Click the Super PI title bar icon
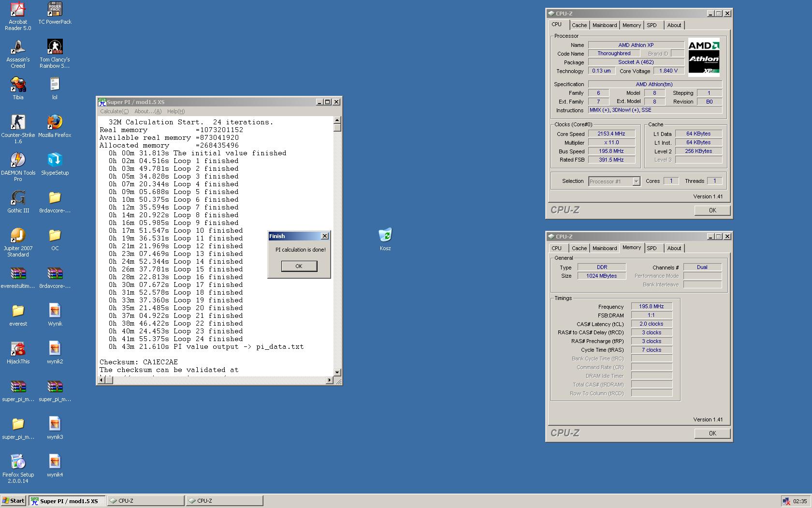This screenshot has height=508, width=812. 102,102
